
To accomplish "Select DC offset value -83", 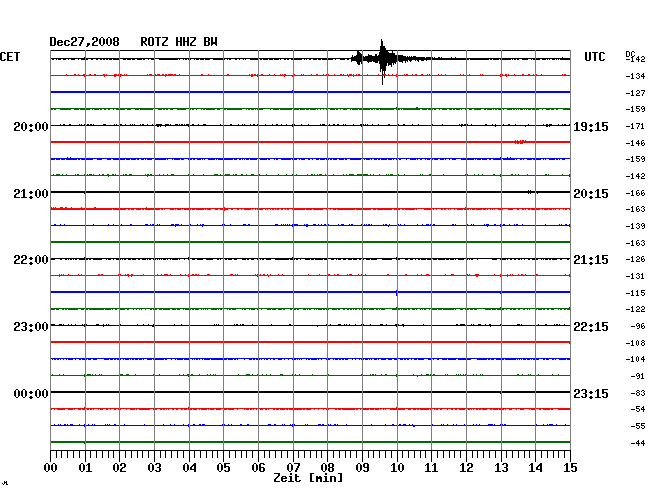I will pyautogui.click(x=638, y=393).
